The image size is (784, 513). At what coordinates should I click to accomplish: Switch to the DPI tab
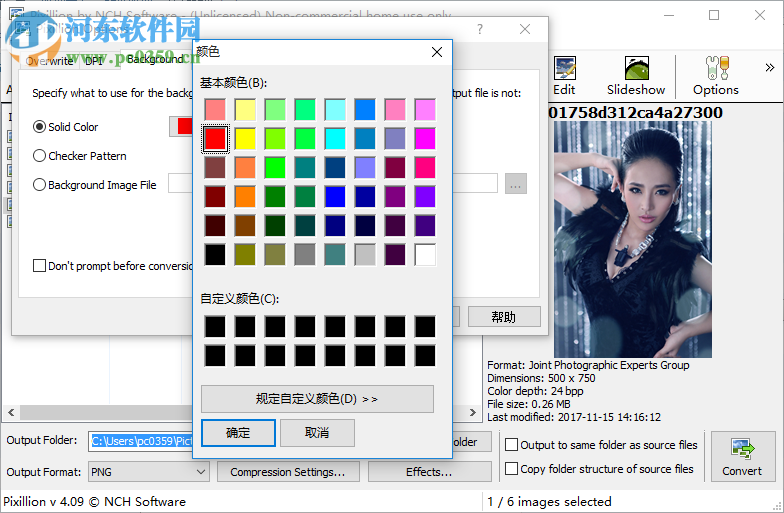pos(94,61)
